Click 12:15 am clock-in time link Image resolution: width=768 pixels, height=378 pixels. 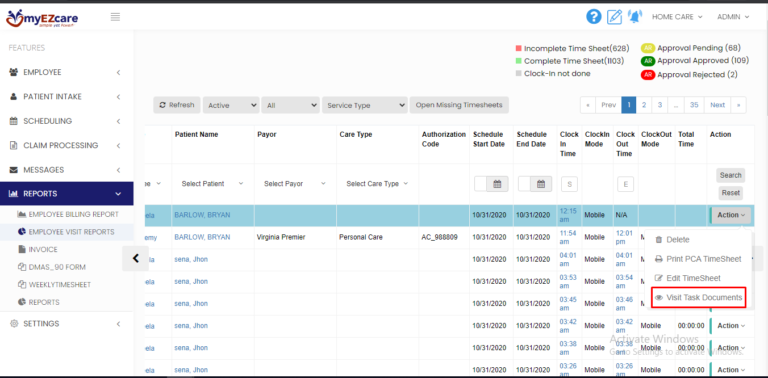(568, 215)
